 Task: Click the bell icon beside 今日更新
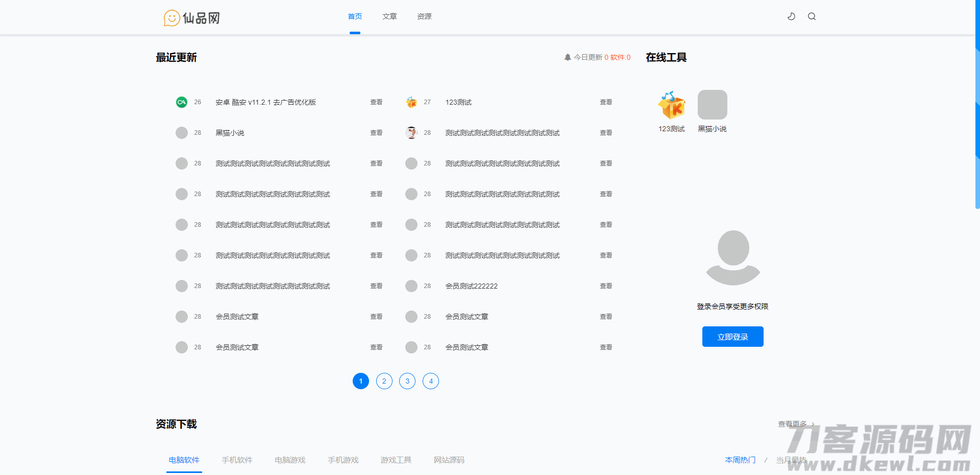coord(568,57)
